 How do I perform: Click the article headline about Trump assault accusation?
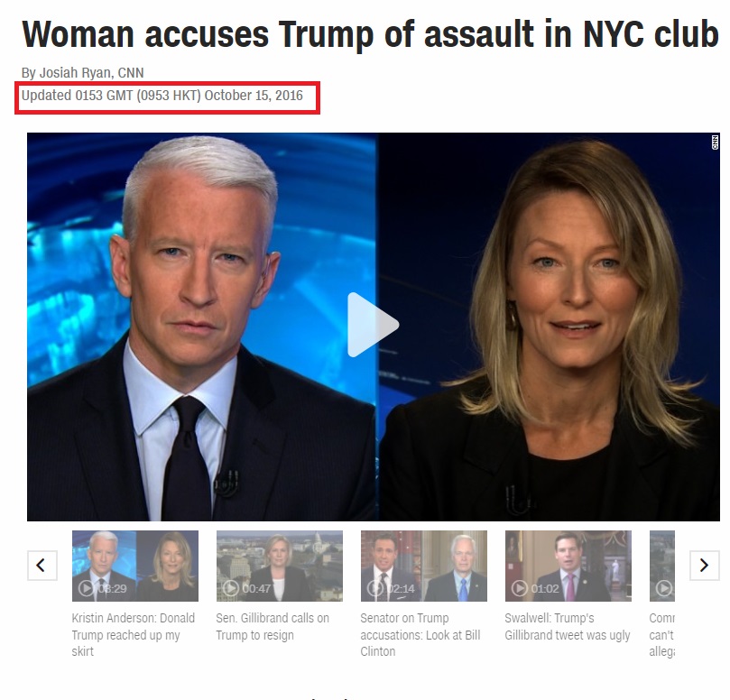pyautogui.click(x=370, y=34)
